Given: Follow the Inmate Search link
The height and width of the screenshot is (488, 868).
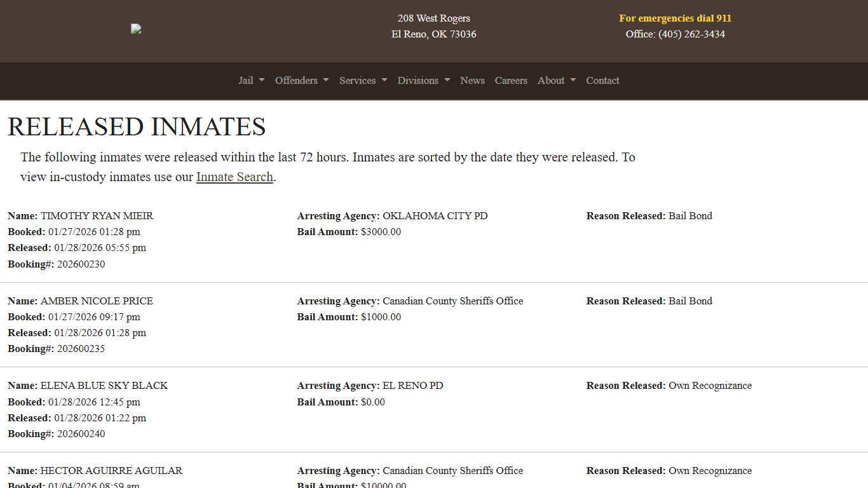Looking at the screenshot, I should [x=234, y=177].
